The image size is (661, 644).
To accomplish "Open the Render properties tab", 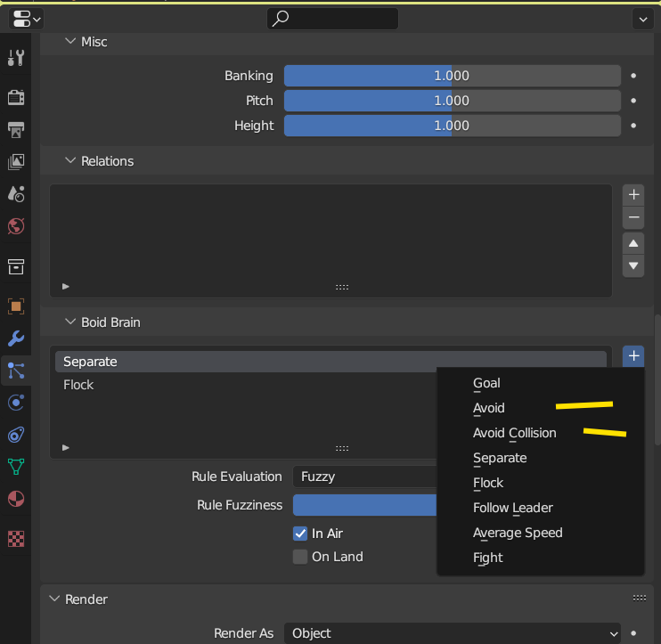I will pyautogui.click(x=16, y=96).
